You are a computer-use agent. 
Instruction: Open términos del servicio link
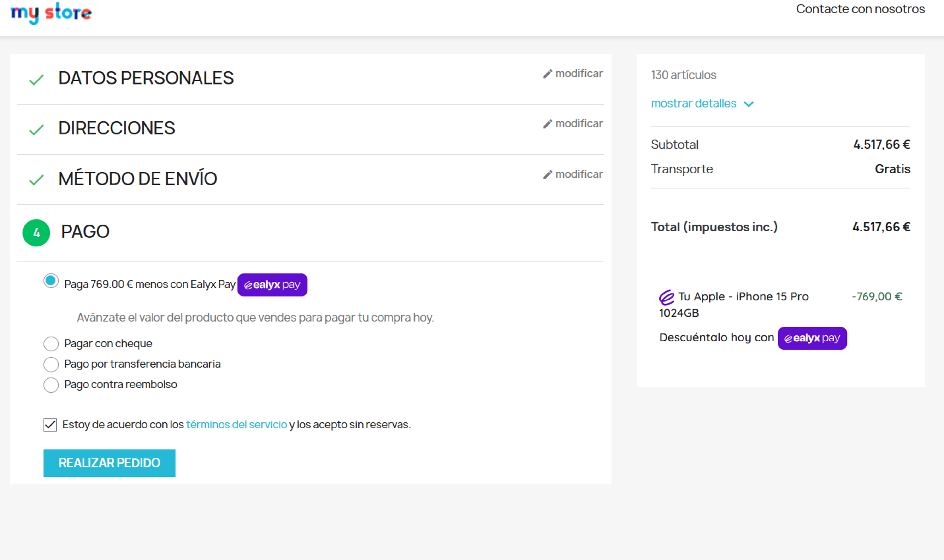coord(236,425)
